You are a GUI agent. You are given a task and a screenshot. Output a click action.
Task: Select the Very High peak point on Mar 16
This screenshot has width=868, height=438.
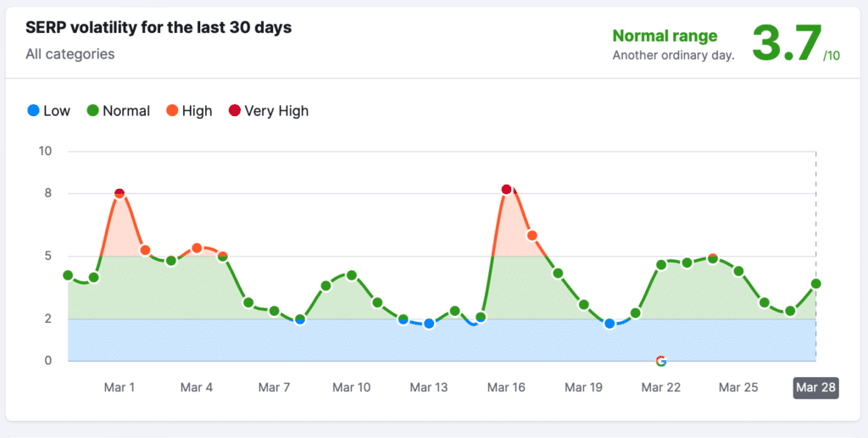(x=506, y=190)
